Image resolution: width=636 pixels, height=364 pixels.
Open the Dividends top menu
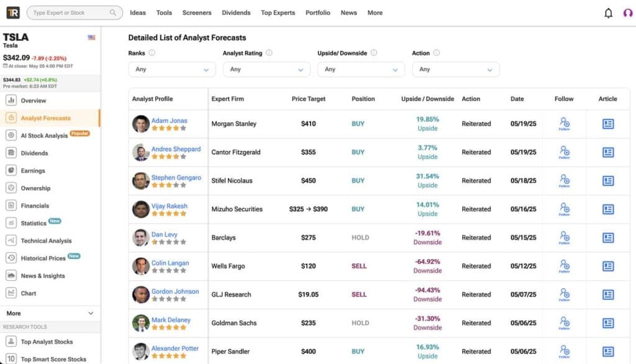click(236, 12)
